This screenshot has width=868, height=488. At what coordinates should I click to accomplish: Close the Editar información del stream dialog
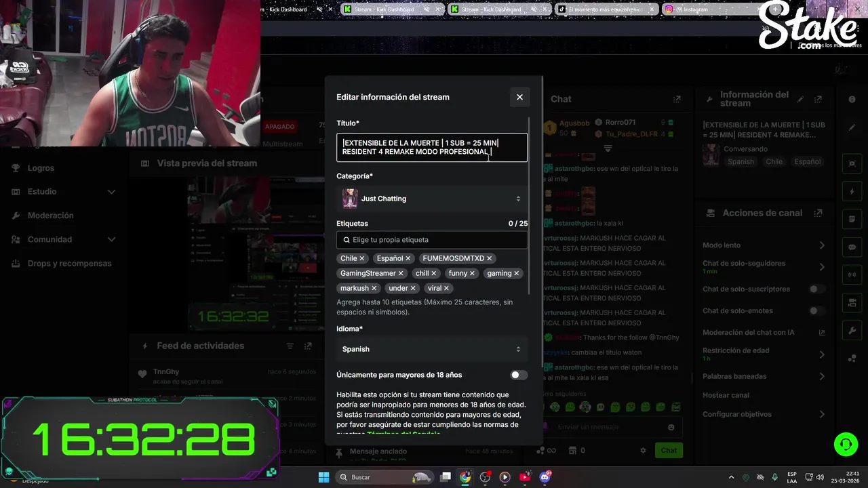coord(519,97)
